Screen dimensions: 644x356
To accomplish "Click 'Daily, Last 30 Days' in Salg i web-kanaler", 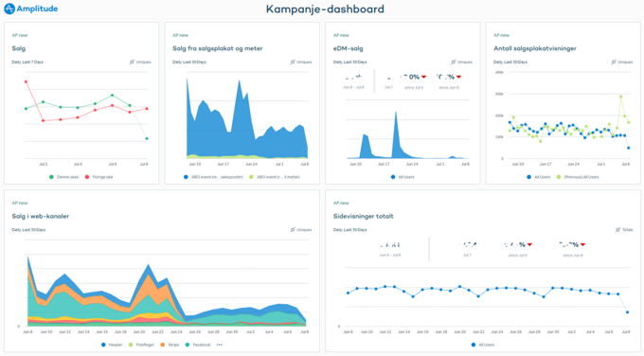I will (x=28, y=230).
